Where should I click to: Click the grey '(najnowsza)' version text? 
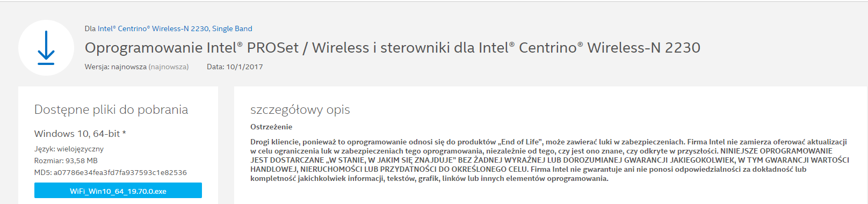[169, 67]
